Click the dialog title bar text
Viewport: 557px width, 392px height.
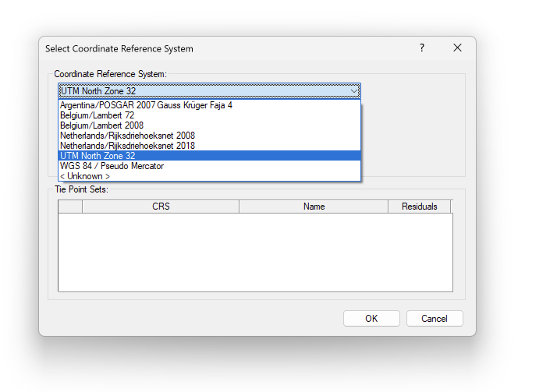pyautogui.click(x=119, y=48)
